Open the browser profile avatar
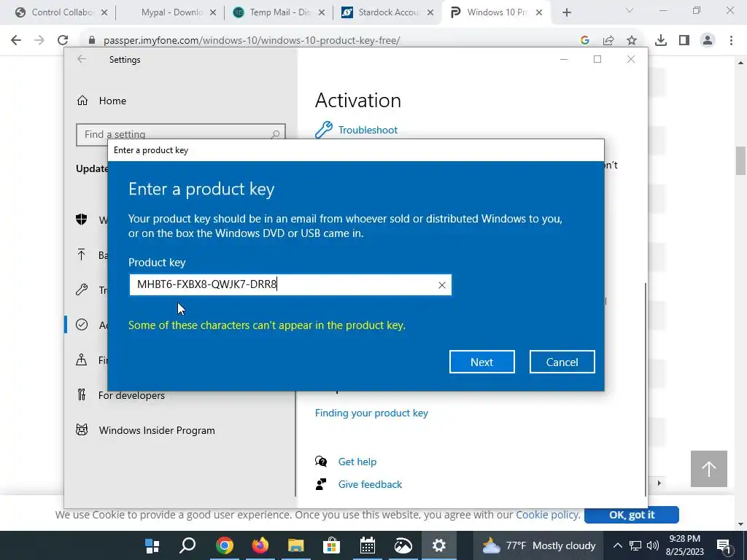Screen dimensions: 747x560 [708, 41]
